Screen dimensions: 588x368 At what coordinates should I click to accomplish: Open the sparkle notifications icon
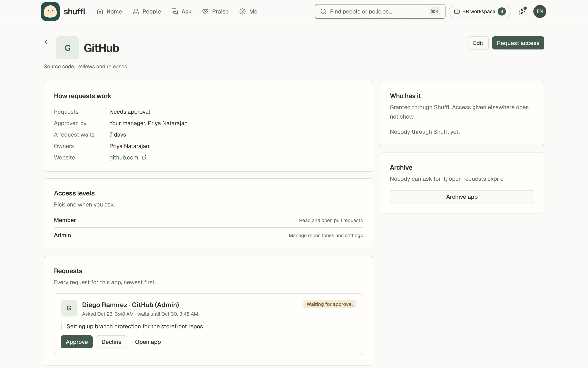522,11
